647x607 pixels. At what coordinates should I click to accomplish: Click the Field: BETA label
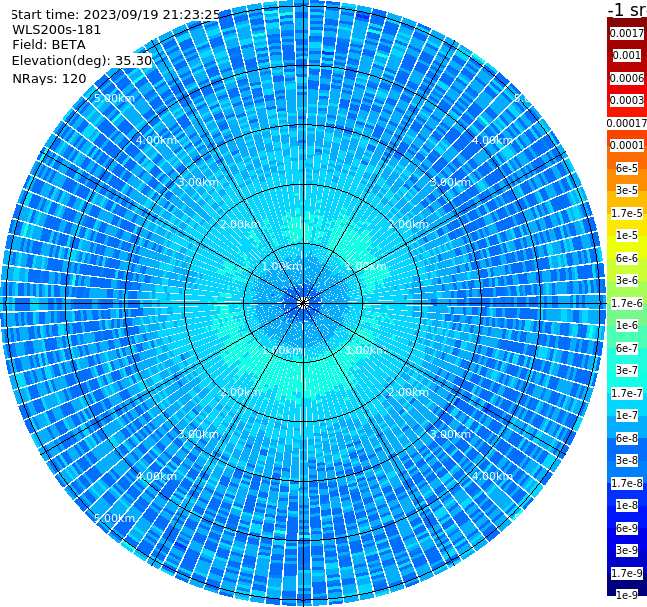click(49, 45)
